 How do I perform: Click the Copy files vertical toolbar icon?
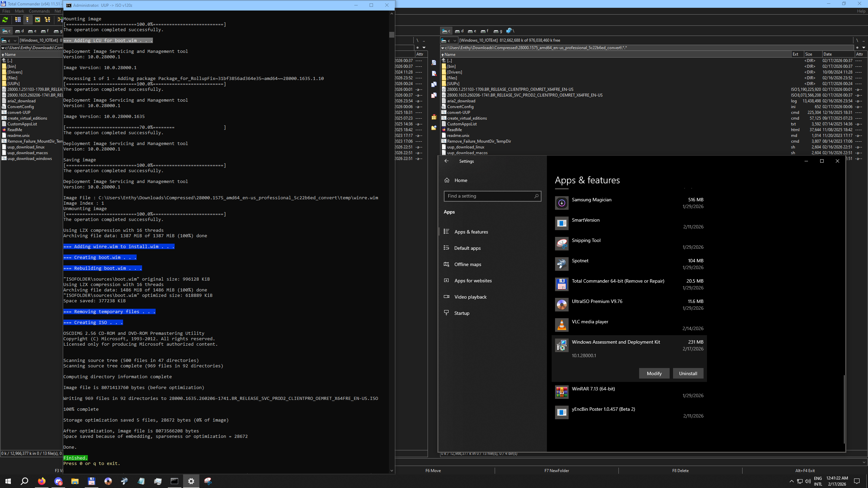(x=434, y=84)
